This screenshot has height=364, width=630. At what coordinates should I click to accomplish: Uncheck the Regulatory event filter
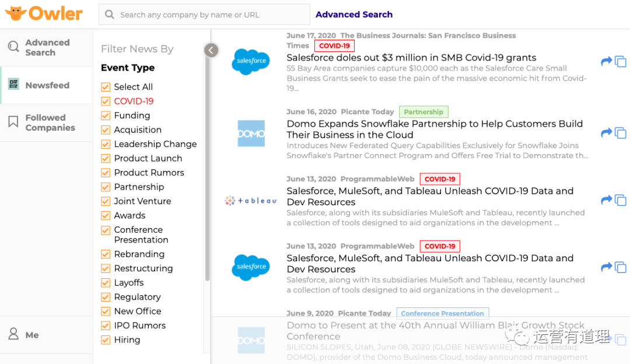(x=106, y=297)
